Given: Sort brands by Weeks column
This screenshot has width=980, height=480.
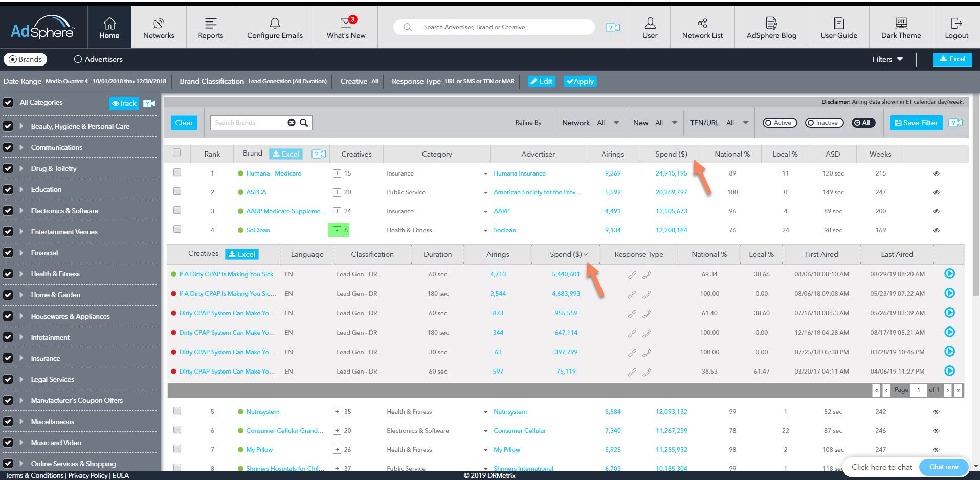Looking at the screenshot, I should pos(880,154).
